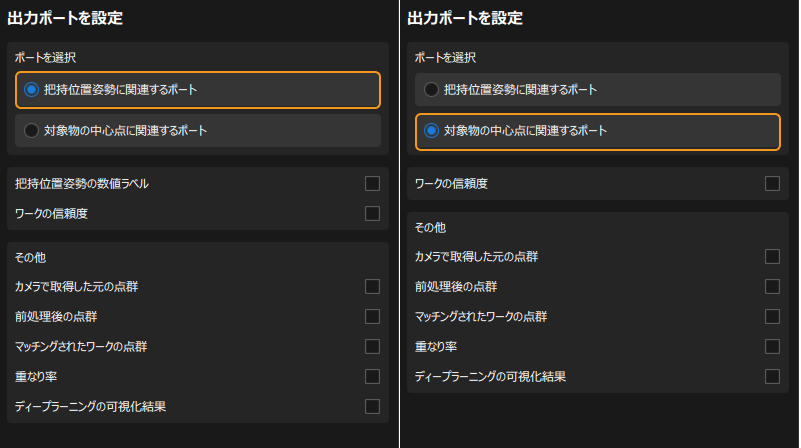Check カメラで取得した元の点群 in left panel
The image size is (801, 448).
(x=372, y=287)
